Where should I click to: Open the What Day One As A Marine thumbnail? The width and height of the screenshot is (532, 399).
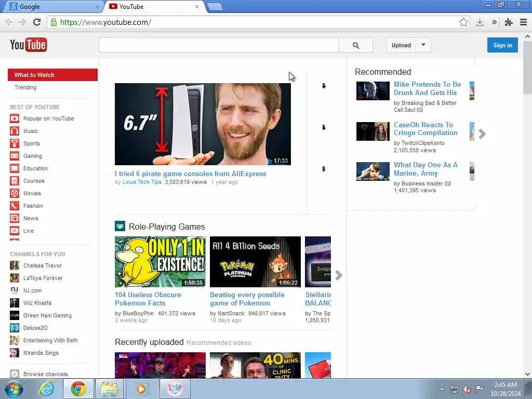[373, 171]
